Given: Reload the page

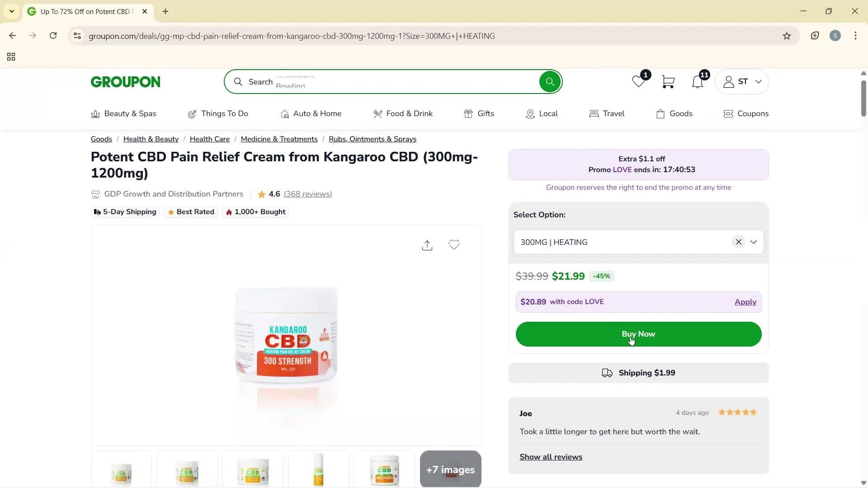Looking at the screenshot, I should [53, 36].
